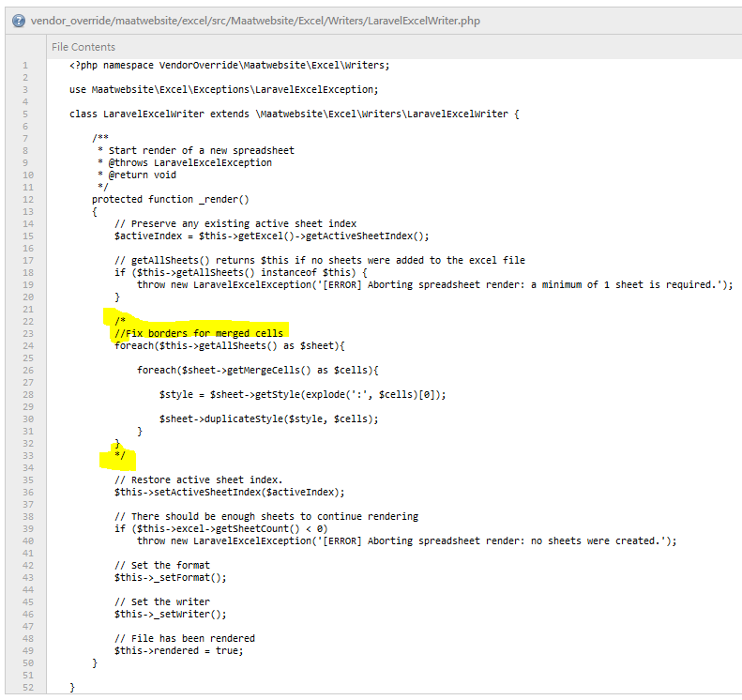Image resolution: width=742 pixels, height=700 pixels.
Task: Click line number 1 in the gutter
Action: 25,66
